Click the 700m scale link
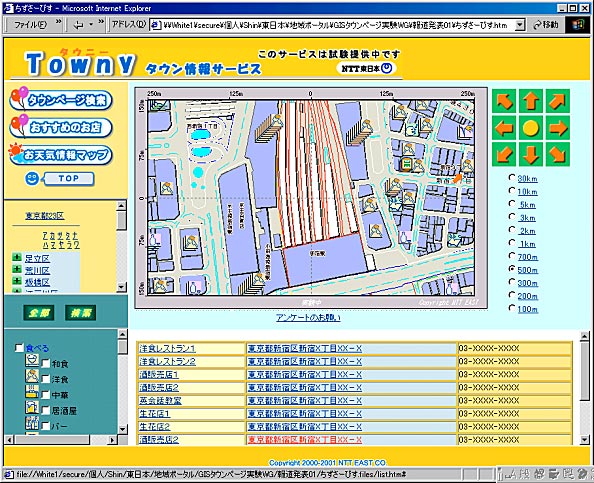The image size is (594, 483). (528, 257)
